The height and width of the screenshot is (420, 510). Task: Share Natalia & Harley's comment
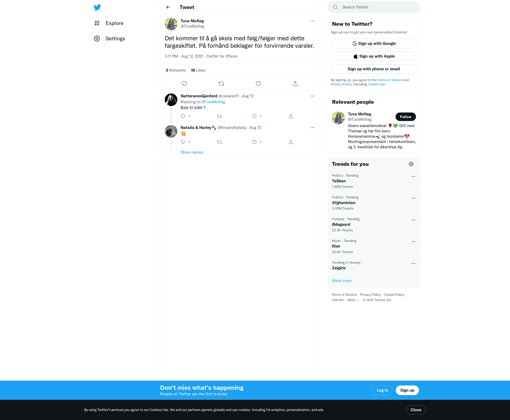pos(291,142)
